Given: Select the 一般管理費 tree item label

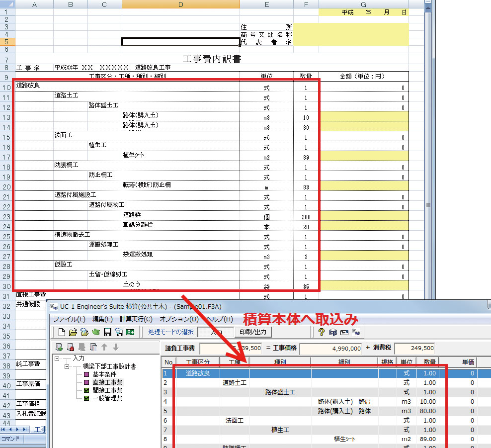Looking at the screenshot, I should pos(107,398).
